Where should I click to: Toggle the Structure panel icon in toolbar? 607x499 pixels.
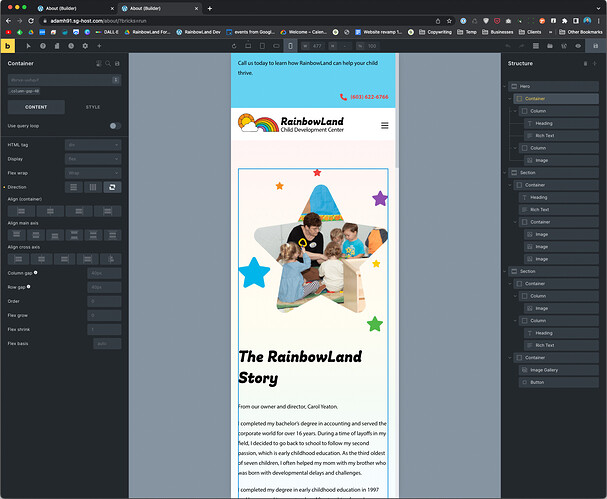coord(536,46)
